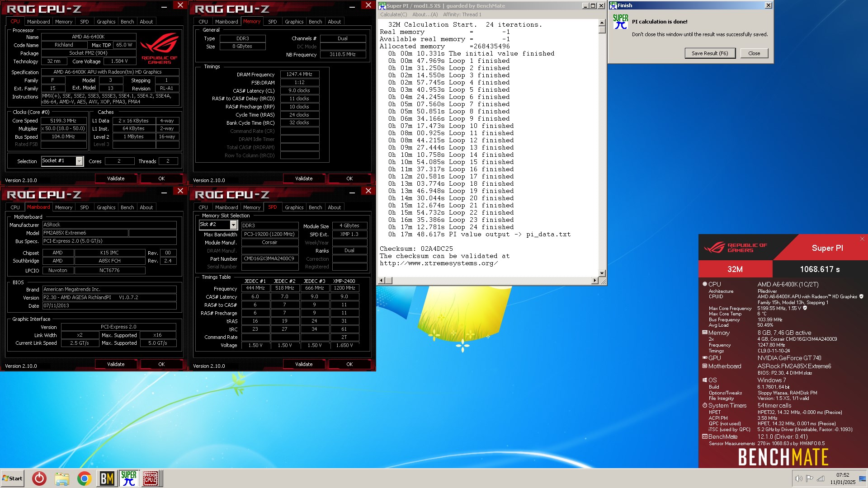The height and width of the screenshot is (488, 868).
Task: Click Validate in CPU-Z Mainboard window
Action: click(x=116, y=364)
